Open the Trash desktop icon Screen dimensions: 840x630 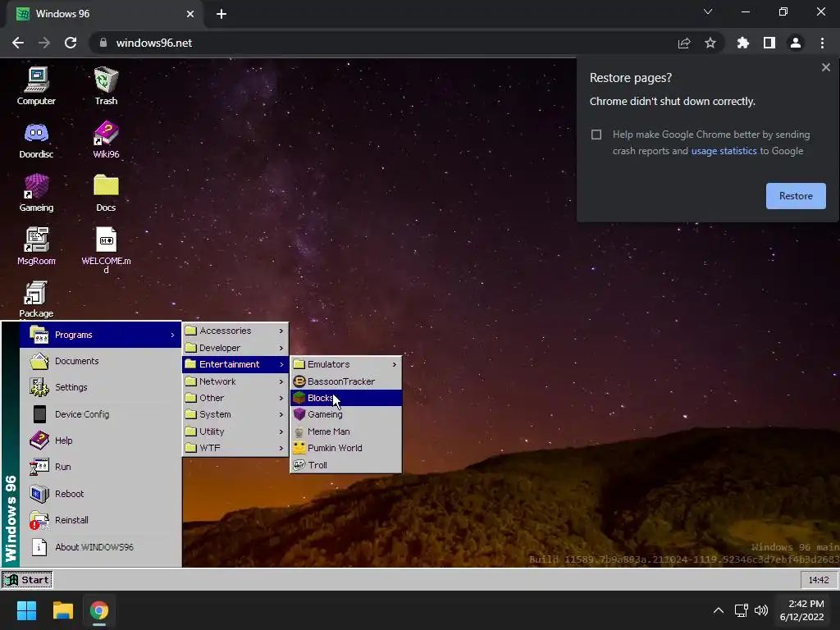point(106,85)
